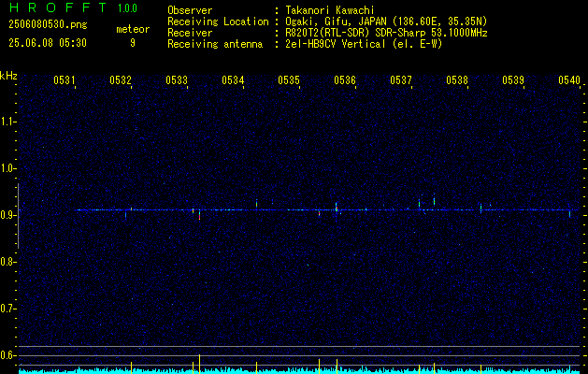This screenshot has width=588, height=374.
Task: Click the bright meteor echo just before 0536
Action: tap(337, 208)
